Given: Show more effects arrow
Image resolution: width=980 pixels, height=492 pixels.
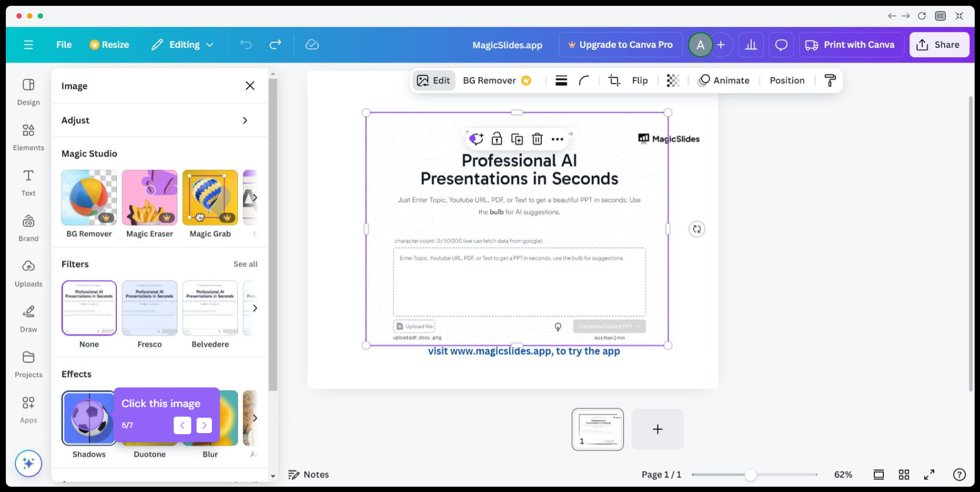Looking at the screenshot, I should [255, 418].
